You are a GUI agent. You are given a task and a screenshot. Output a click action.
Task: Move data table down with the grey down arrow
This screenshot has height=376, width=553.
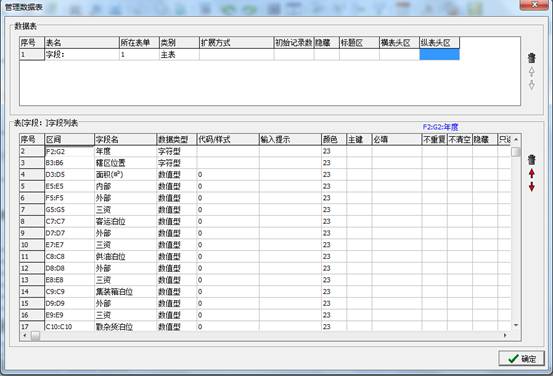coord(531,85)
